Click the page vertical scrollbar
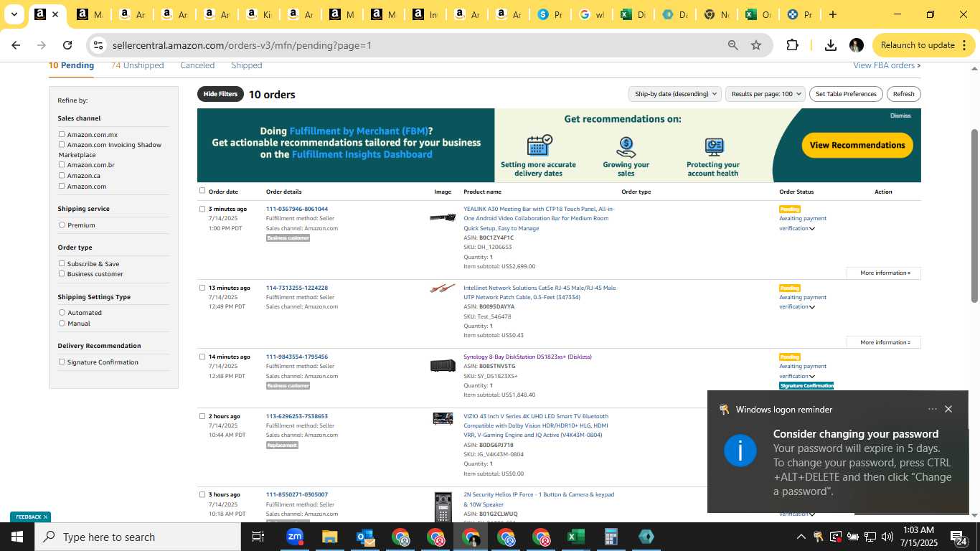Viewport: 980px width, 551px height. click(974, 215)
